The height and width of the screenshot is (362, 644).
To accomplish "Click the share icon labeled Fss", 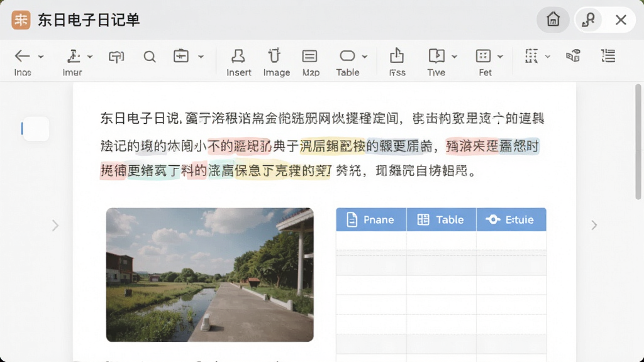I will coord(397,55).
